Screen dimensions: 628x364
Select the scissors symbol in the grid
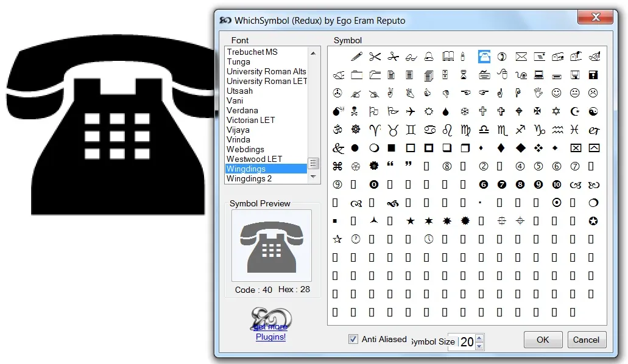pyautogui.click(x=375, y=57)
